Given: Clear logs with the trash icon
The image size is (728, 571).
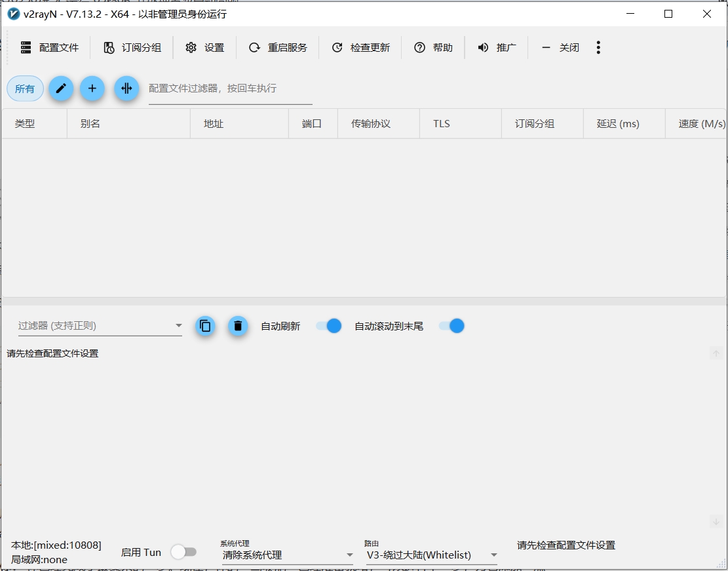Looking at the screenshot, I should tap(238, 326).
